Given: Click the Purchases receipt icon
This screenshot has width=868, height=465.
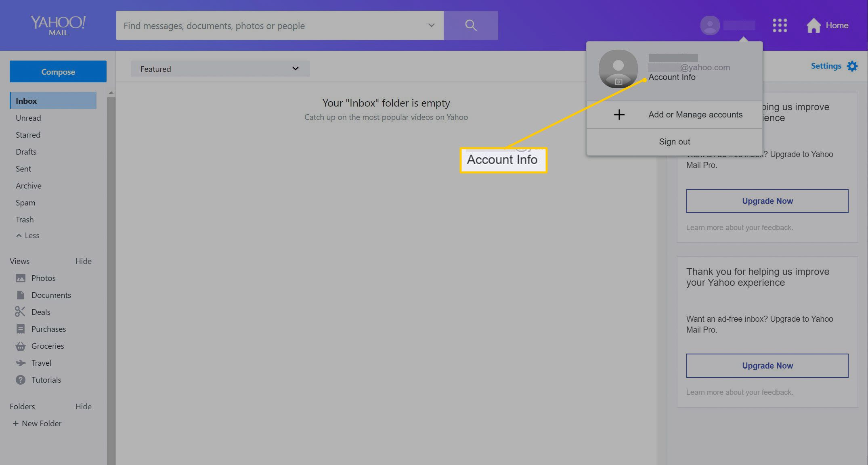Looking at the screenshot, I should (x=21, y=329).
